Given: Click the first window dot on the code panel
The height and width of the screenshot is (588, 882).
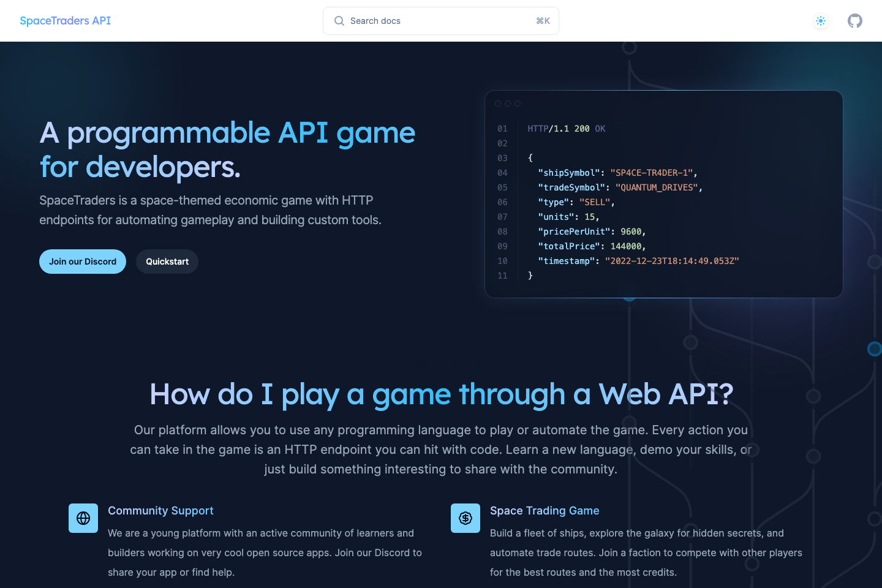Looking at the screenshot, I should tap(497, 104).
